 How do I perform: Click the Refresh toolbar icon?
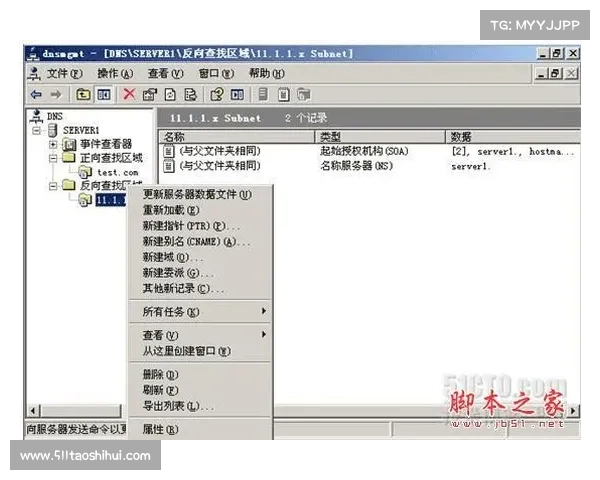point(170,94)
